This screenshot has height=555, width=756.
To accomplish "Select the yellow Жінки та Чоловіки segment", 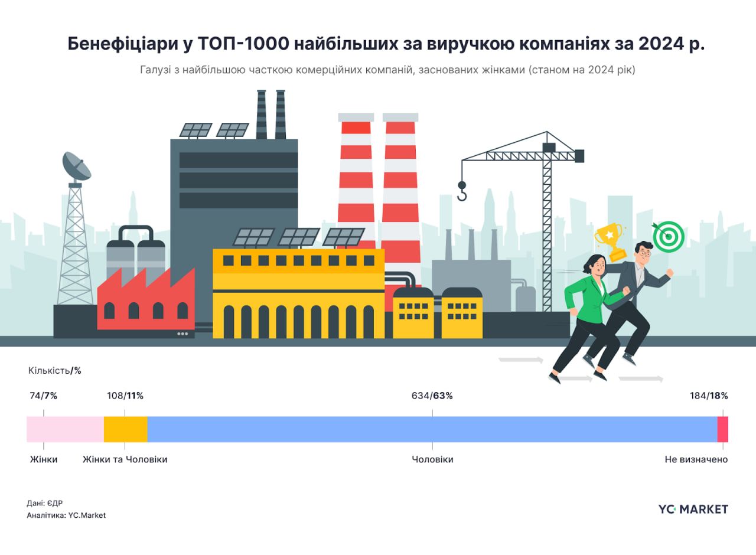I will pyautogui.click(x=125, y=429).
